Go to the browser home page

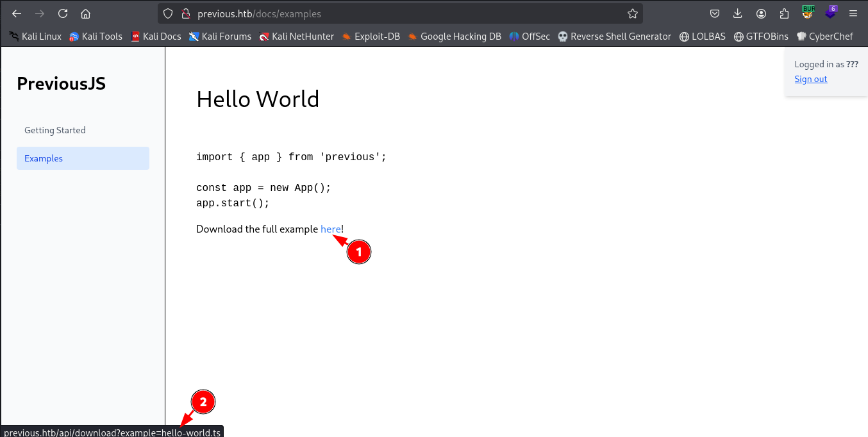85,13
